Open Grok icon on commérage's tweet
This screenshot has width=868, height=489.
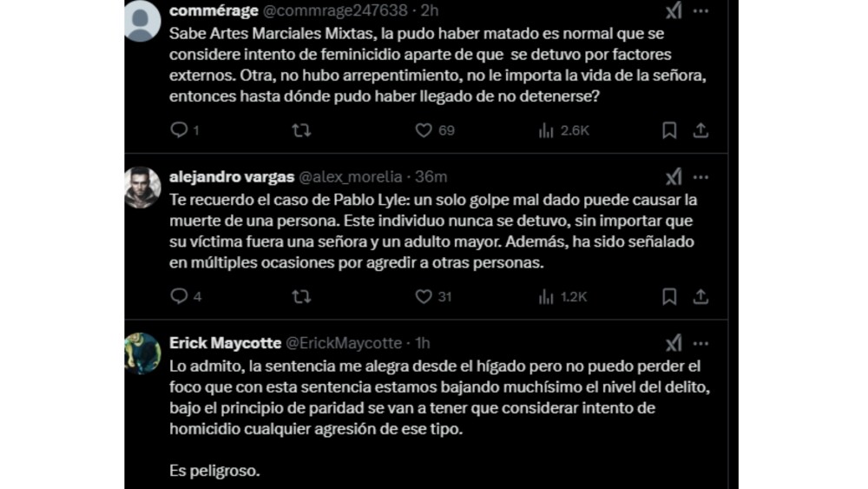pyautogui.click(x=674, y=10)
